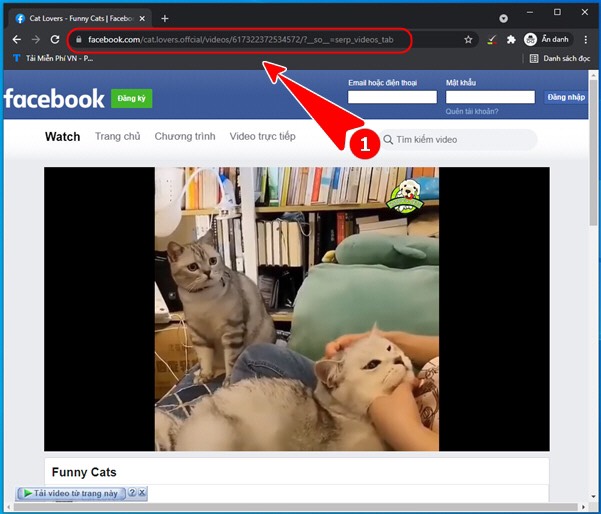The image size is (601, 514).
Task: Click the horizontal page scrollbar
Action: [x=295, y=507]
